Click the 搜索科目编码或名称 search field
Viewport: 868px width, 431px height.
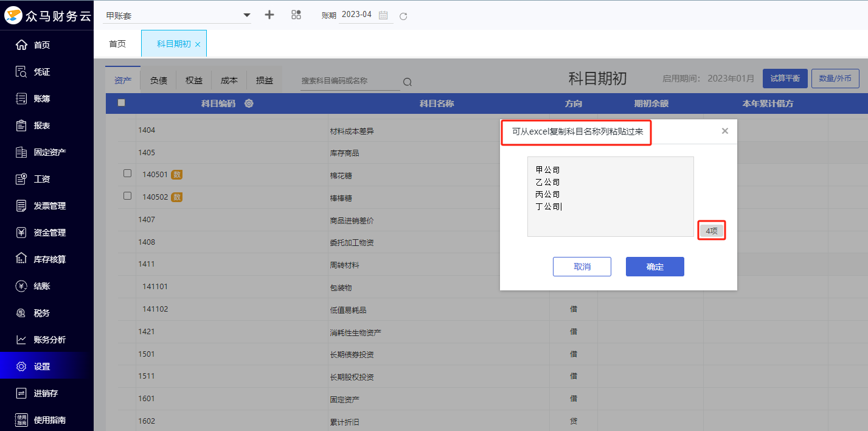pos(350,81)
